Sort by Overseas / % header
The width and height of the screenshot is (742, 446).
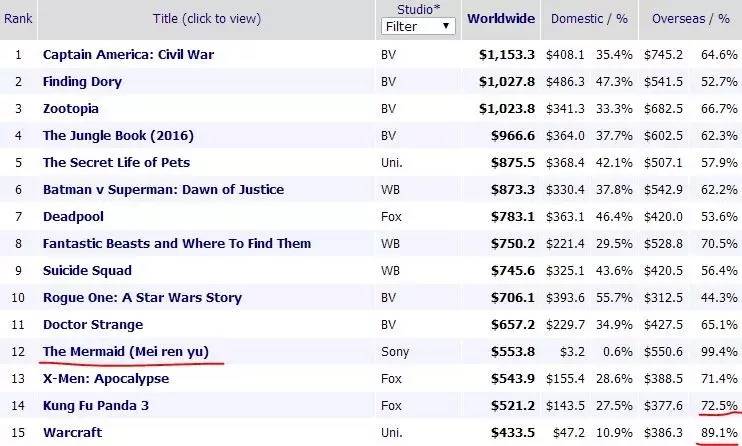pyautogui.click(x=692, y=18)
